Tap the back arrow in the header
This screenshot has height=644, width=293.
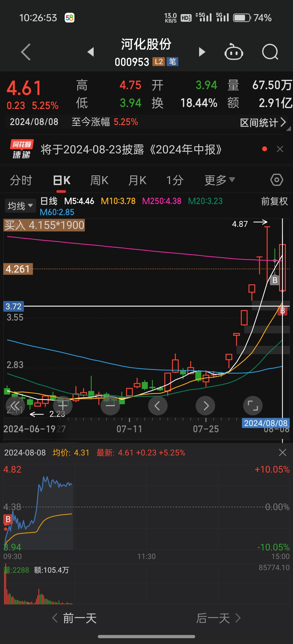(x=26, y=52)
